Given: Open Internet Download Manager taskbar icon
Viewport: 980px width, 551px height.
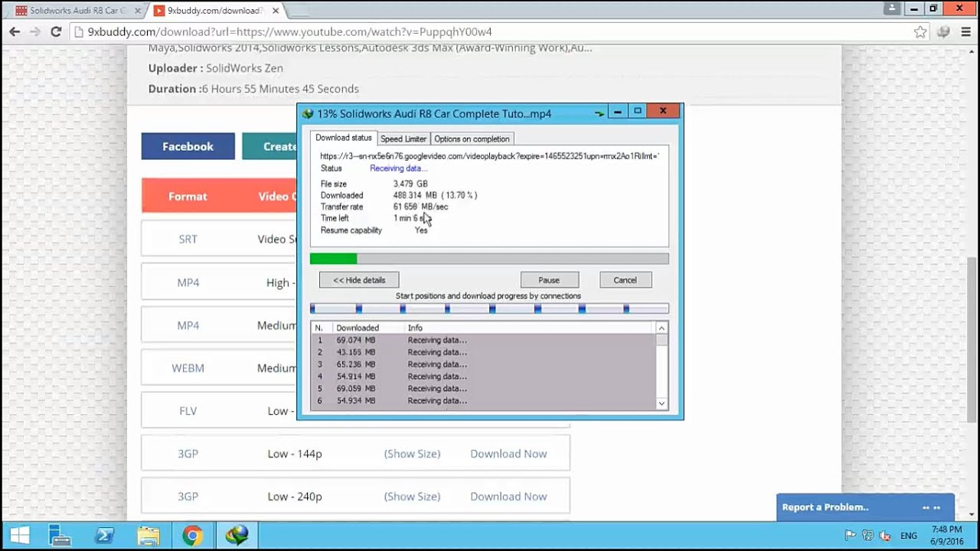Looking at the screenshot, I should click(237, 536).
